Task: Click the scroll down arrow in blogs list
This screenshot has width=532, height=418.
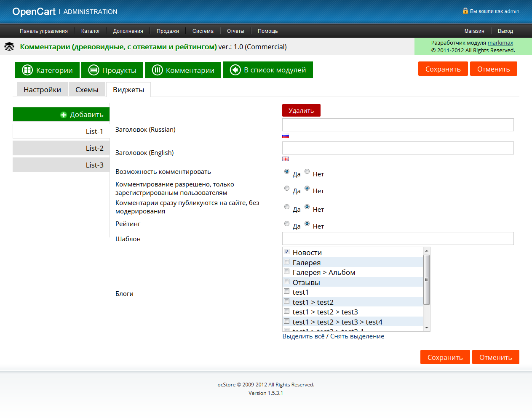Action: (427, 327)
